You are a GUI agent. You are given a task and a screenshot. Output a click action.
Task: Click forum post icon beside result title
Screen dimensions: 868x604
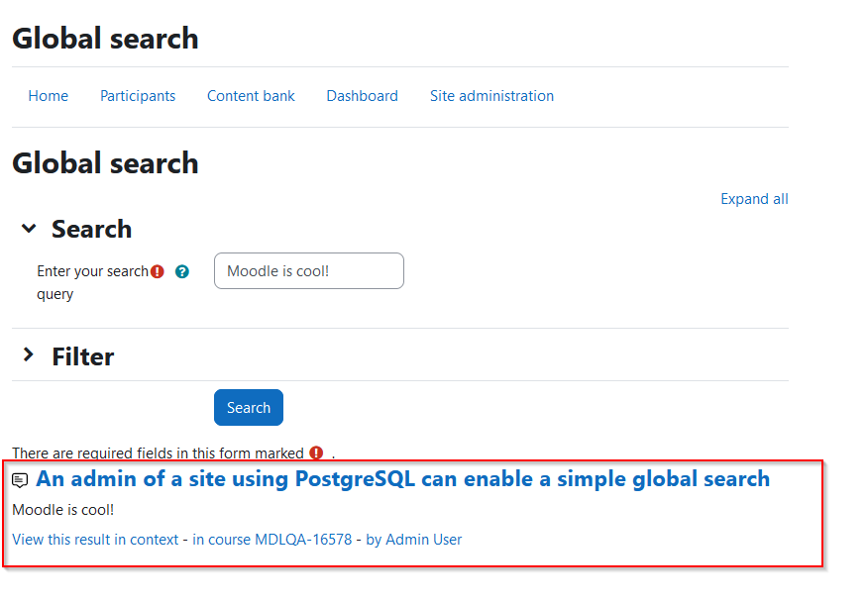click(x=20, y=480)
